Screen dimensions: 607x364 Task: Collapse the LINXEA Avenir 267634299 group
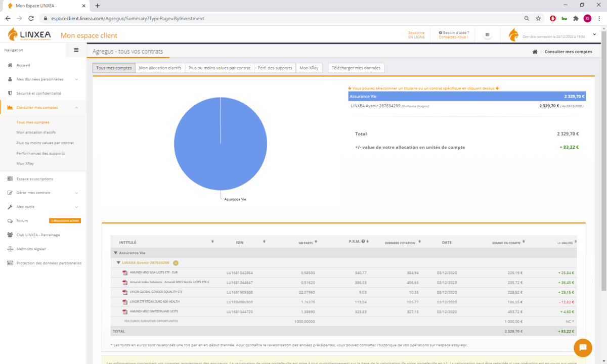pyautogui.click(x=118, y=263)
